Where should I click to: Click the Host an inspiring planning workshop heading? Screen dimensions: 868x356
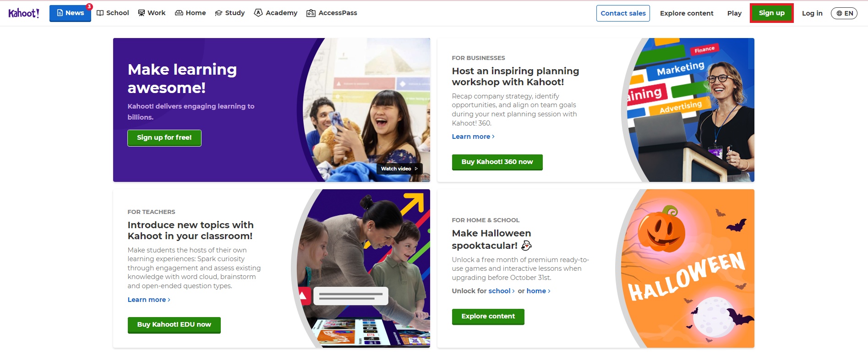(x=515, y=77)
